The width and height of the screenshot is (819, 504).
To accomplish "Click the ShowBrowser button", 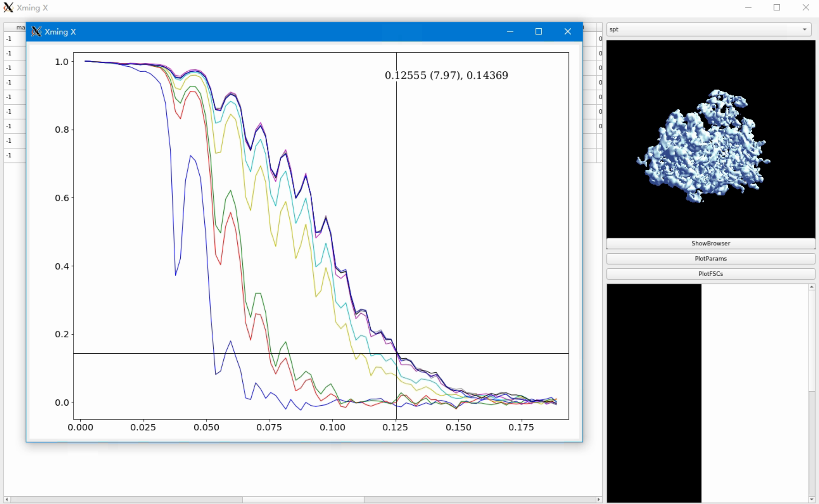I will click(x=711, y=244).
